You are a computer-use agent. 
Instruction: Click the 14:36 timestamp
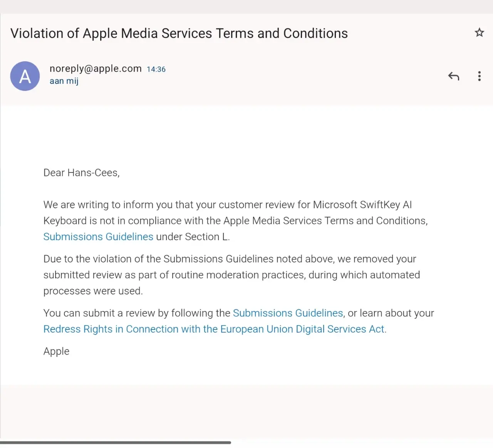[x=156, y=69]
